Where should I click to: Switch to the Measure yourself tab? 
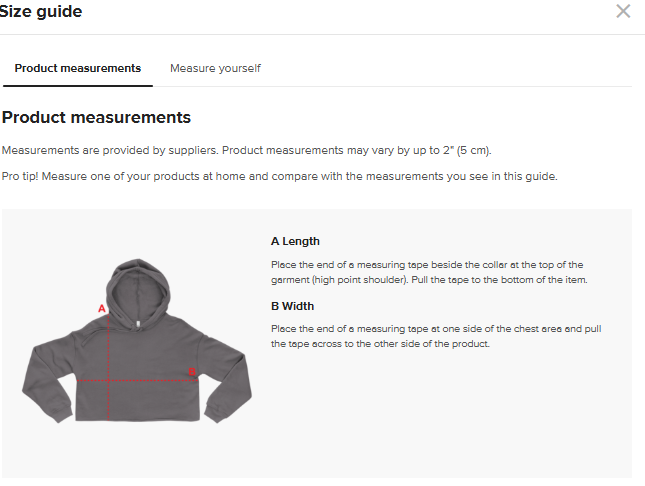click(x=215, y=68)
